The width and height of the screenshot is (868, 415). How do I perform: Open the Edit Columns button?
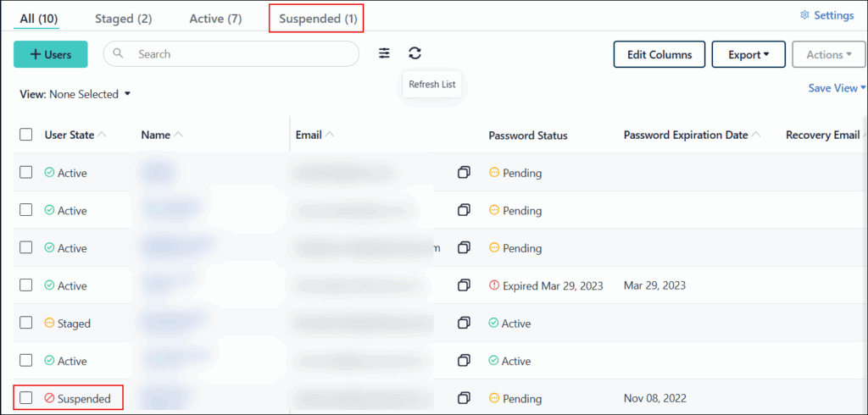click(659, 54)
